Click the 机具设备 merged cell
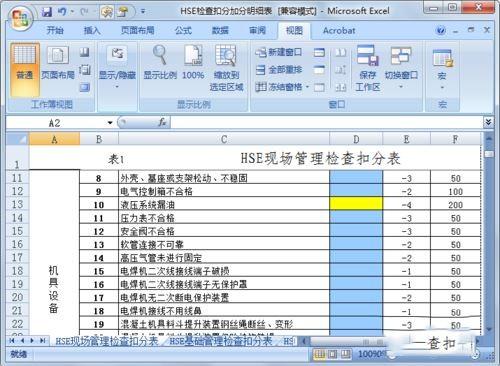This screenshot has width=500, height=366. 55,253
